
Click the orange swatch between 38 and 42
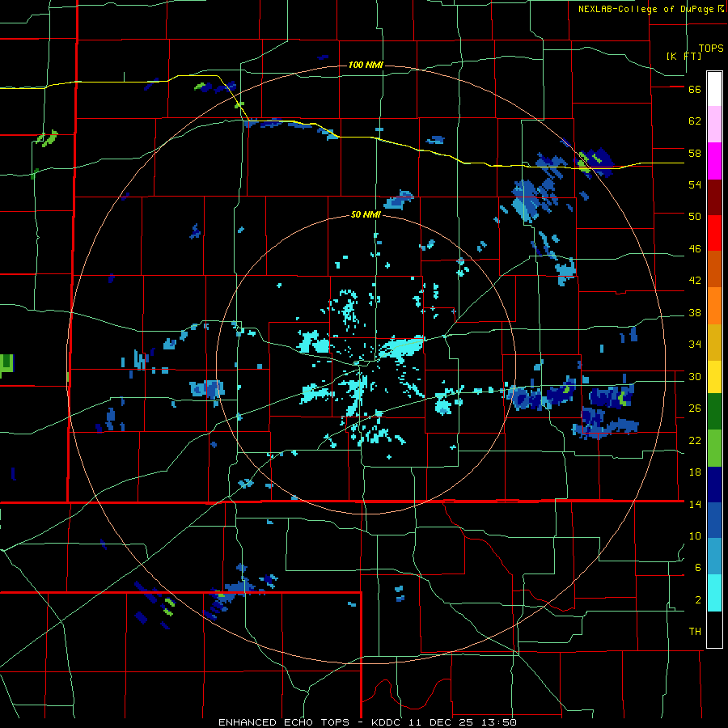714,306
